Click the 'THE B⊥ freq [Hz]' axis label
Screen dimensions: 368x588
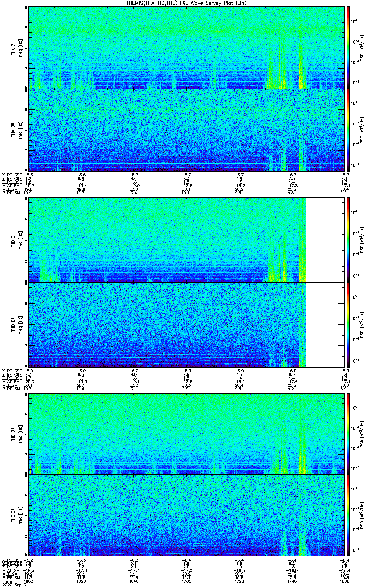[16, 434]
